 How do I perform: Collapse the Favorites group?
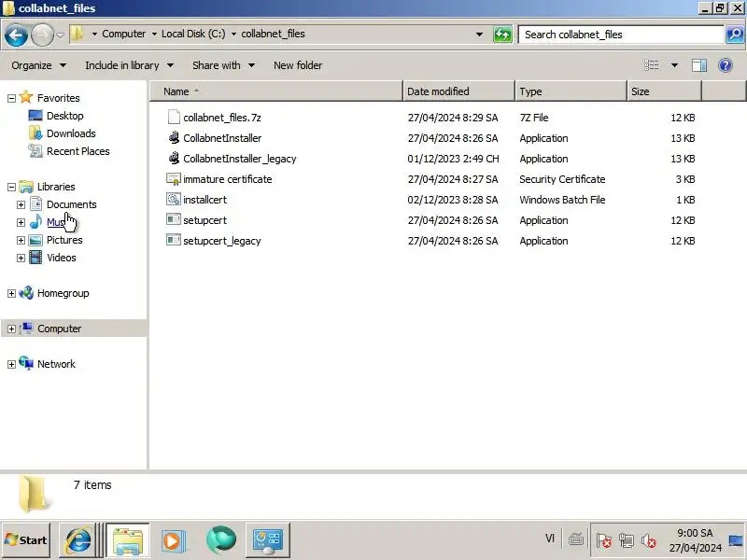tap(11, 98)
